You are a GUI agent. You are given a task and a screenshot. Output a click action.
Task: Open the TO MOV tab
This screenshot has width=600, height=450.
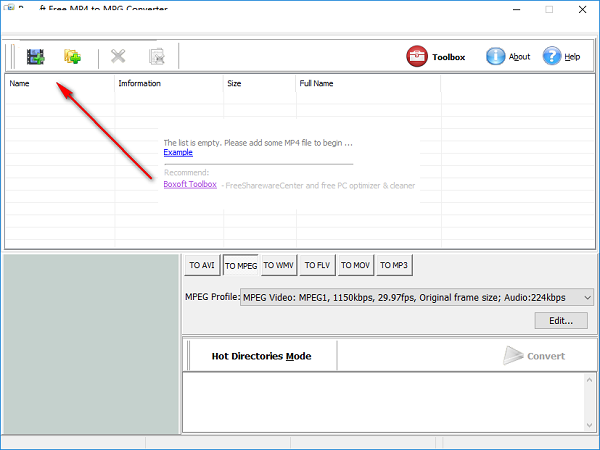pyautogui.click(x=355, y=265)
